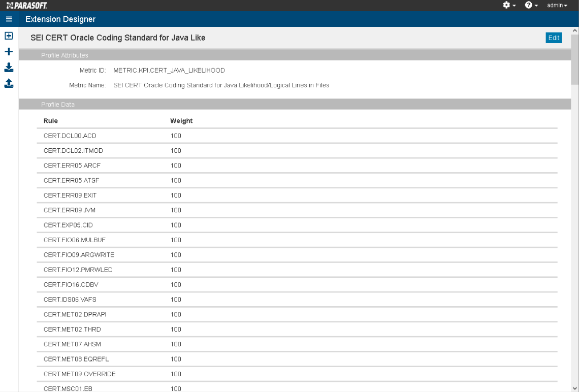Click the Metric Name label
The height and width of the screenshot is (392, 579).
(87, 85)
